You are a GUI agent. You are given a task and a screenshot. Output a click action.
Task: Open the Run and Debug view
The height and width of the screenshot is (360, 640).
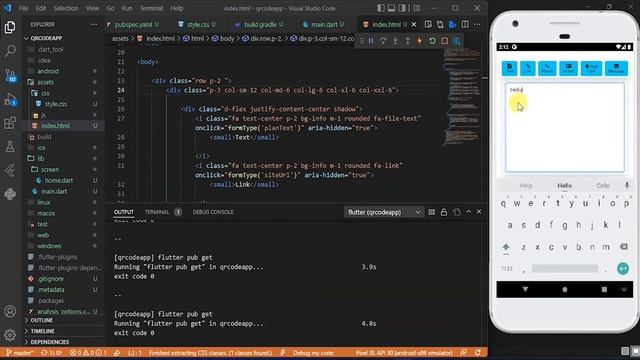click(10, 99)
